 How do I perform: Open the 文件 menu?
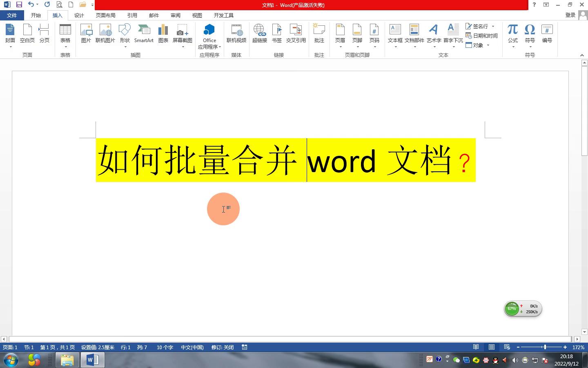tap(12, 15)
